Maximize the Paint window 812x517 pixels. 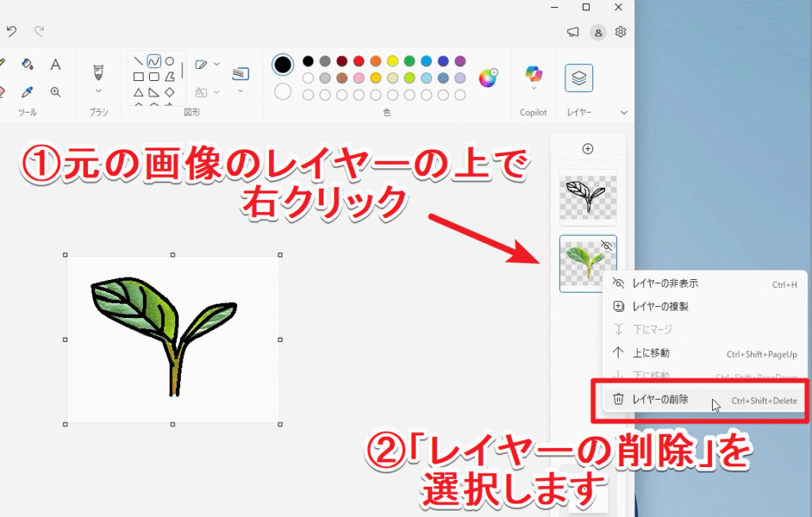pos(586,7)
